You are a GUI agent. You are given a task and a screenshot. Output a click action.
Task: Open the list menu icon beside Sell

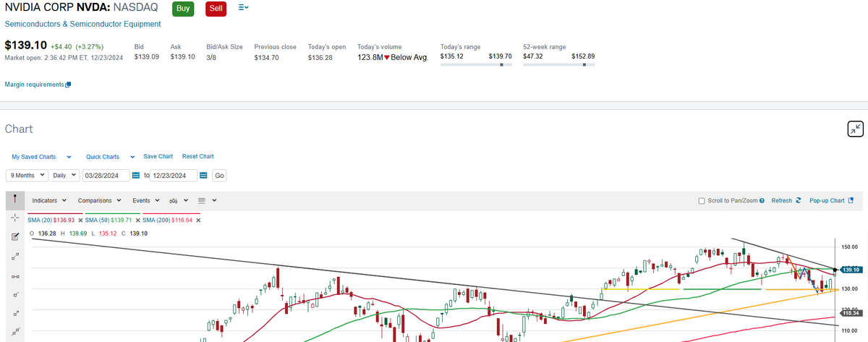point(243,7)
